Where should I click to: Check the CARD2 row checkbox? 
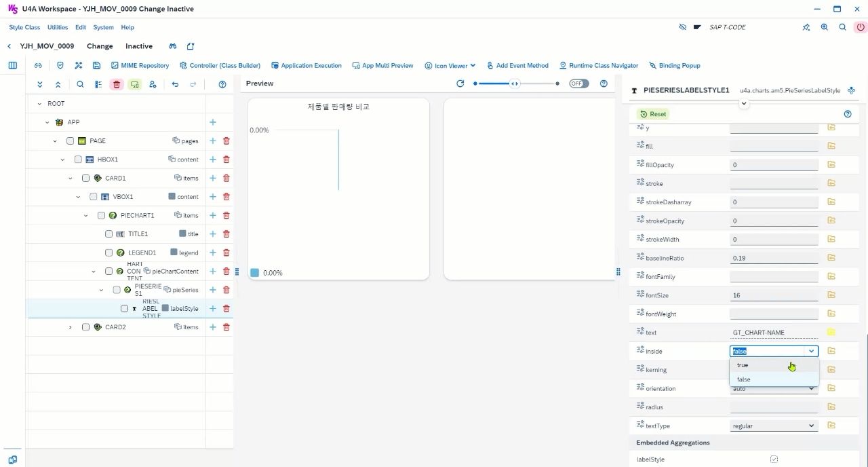(x=85, y=326)
